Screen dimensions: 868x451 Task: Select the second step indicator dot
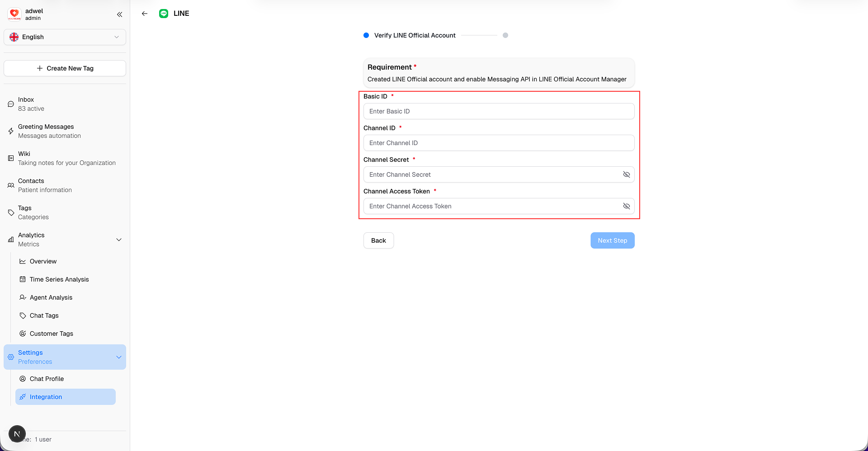coord(505,35)
